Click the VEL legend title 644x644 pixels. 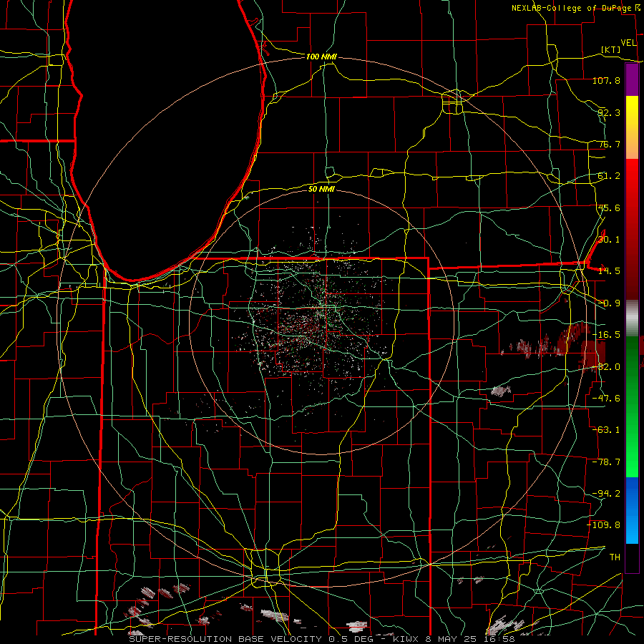[x=629, y=43]
